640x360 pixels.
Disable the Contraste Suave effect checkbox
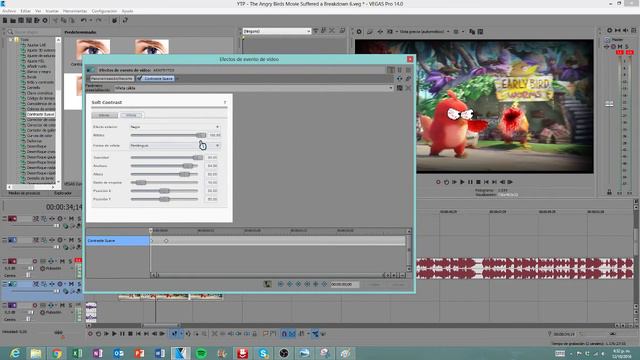(140, 78)
